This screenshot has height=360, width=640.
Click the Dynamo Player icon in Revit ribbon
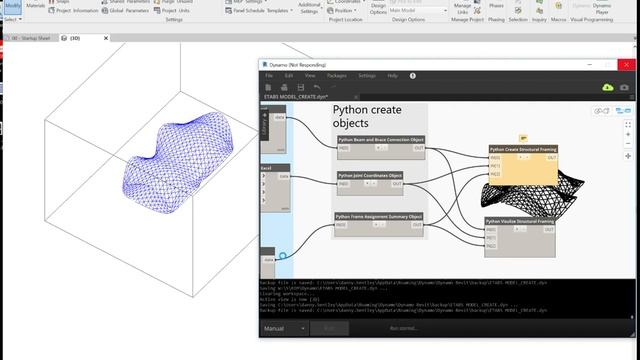[602, 8]
